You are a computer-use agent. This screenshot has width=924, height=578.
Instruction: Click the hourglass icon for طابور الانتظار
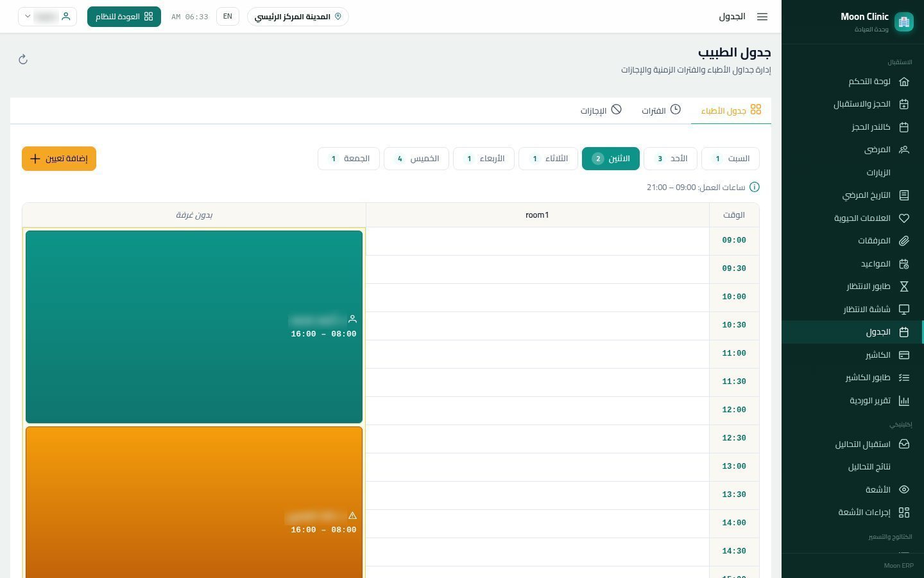coord(904,286)
